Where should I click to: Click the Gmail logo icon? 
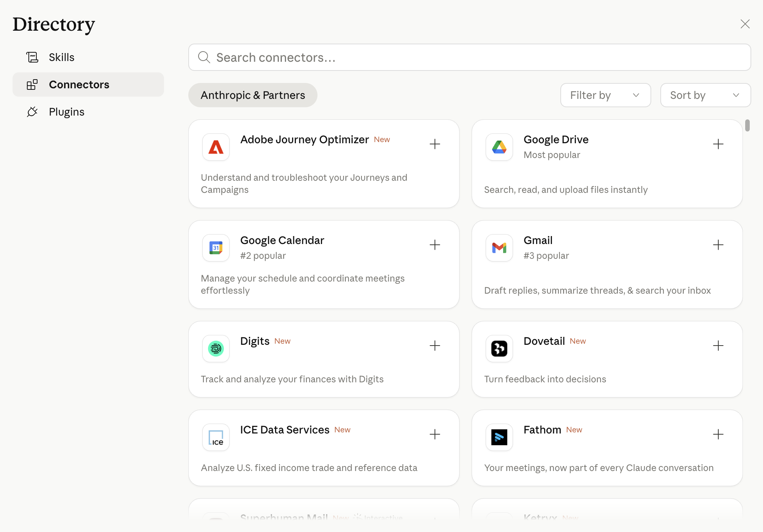499,248
